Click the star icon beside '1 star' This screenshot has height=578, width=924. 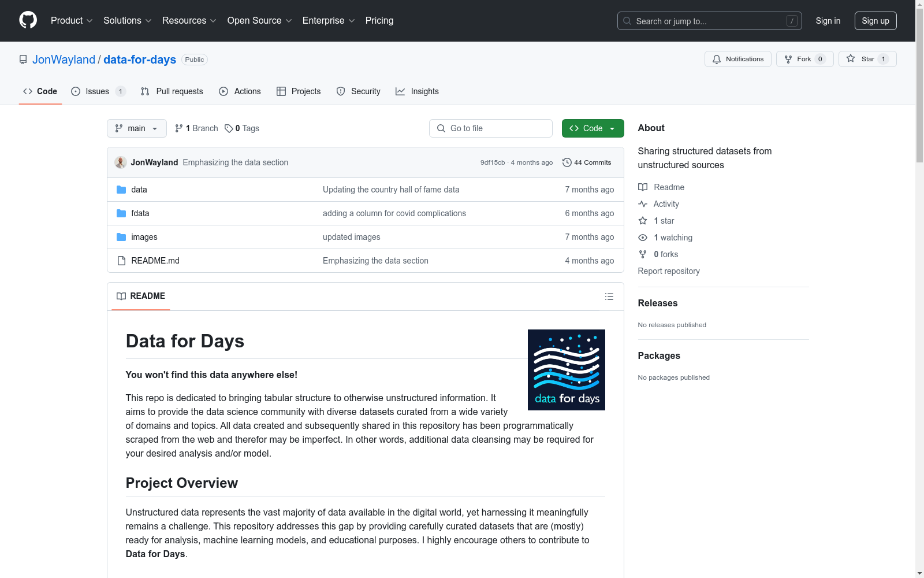643,221
